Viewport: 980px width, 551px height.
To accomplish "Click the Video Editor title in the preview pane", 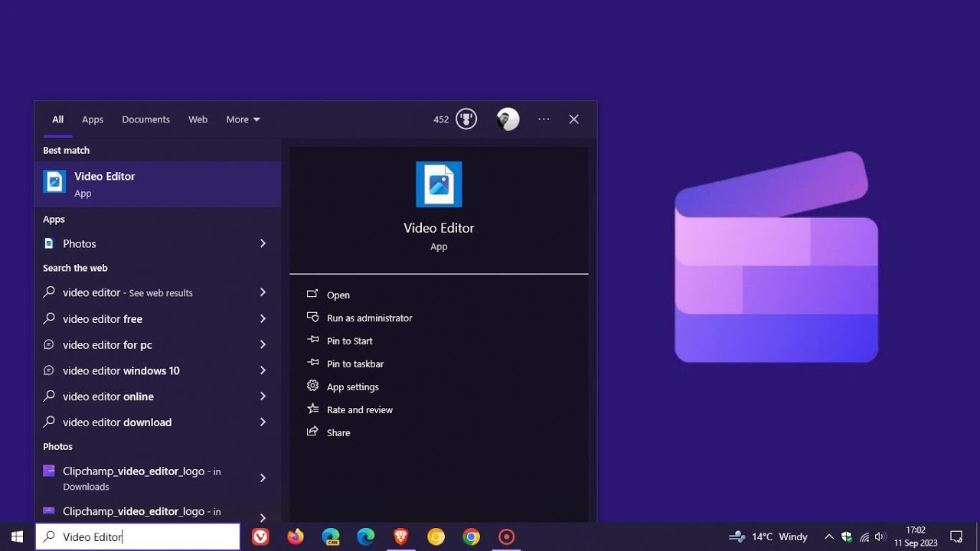I will pyautogui.click(x=439, y=228).
